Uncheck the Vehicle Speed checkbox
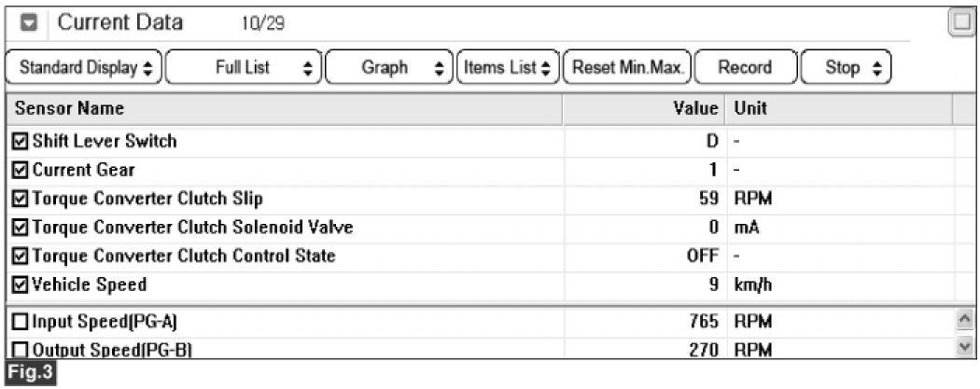The image size is (980, 389). [20, 285]
